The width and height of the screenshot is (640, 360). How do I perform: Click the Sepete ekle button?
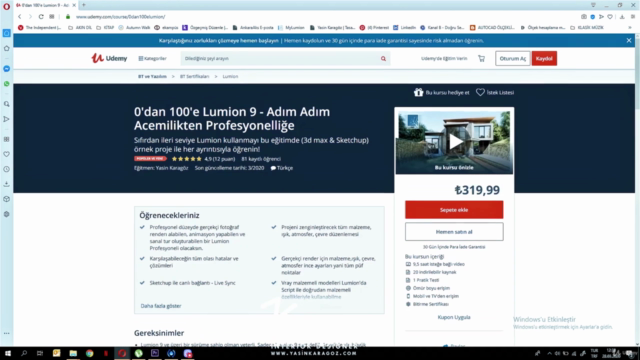pos(454,210)
